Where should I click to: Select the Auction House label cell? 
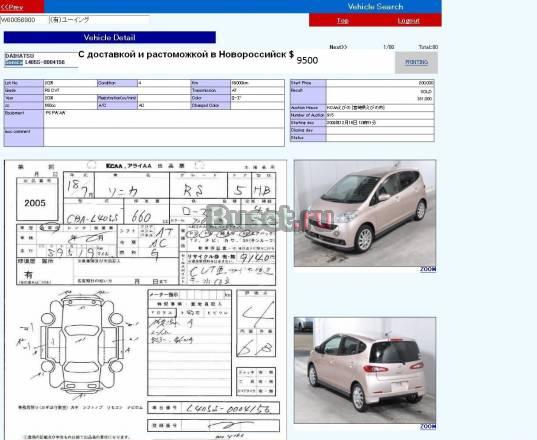pyautogui.click(x=308, y=108)
